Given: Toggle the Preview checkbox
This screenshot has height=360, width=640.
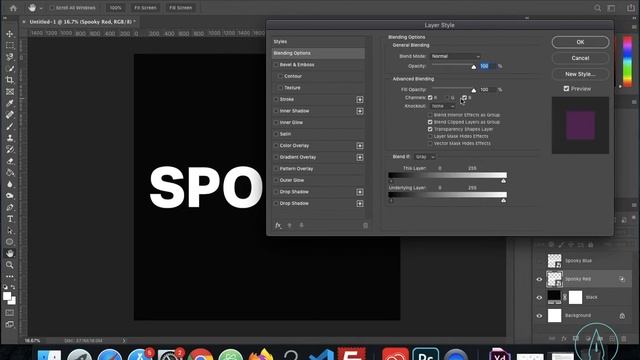Looking at the screenshot, I should (566, 89).
